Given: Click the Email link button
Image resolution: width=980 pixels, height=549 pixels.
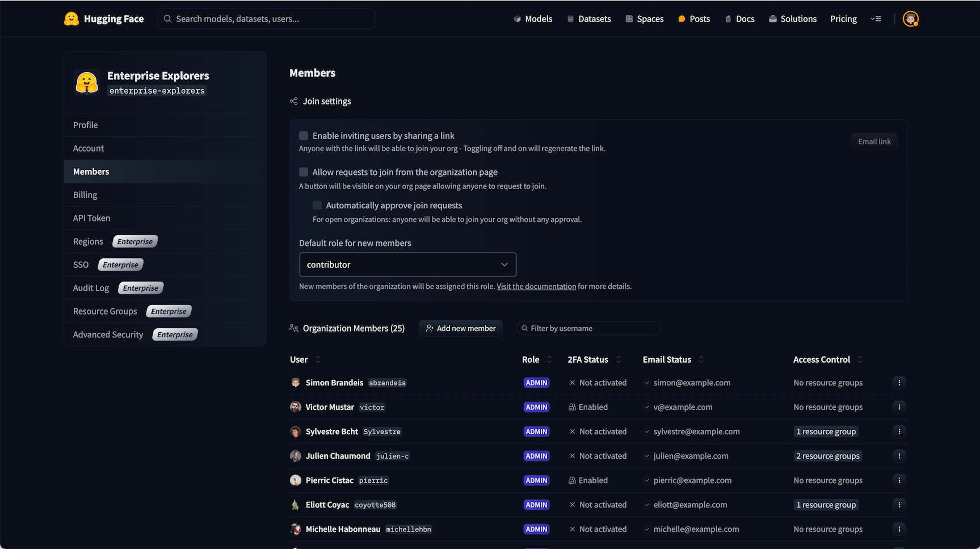Looking at the screenshot, I should [874, 141].
